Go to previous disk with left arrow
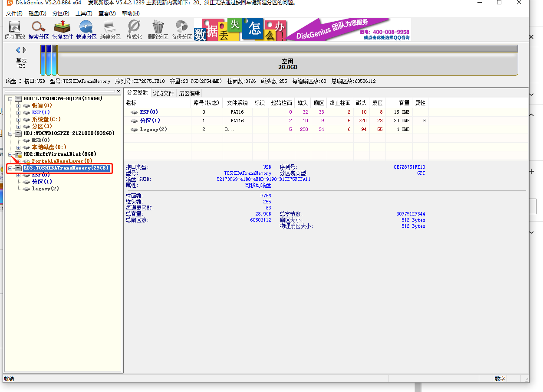Viewport: 543px width, 392px height. point(18,50)
